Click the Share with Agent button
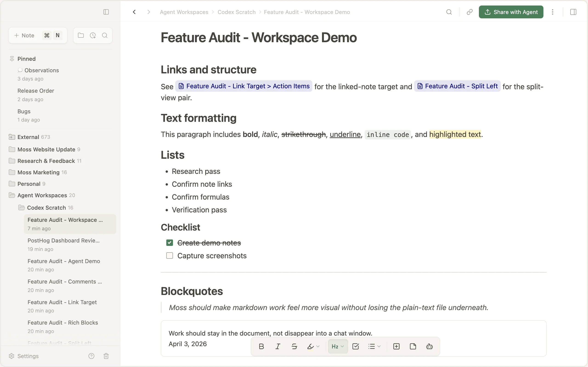 (511, 12)
